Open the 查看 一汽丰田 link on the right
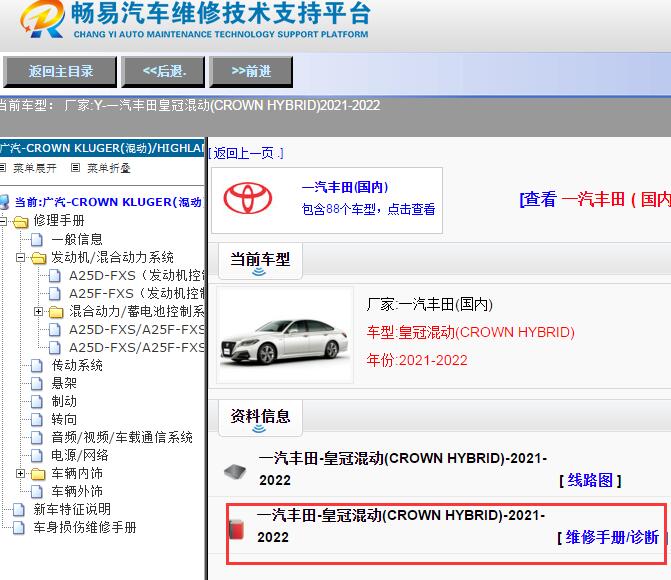 point(595,199)
